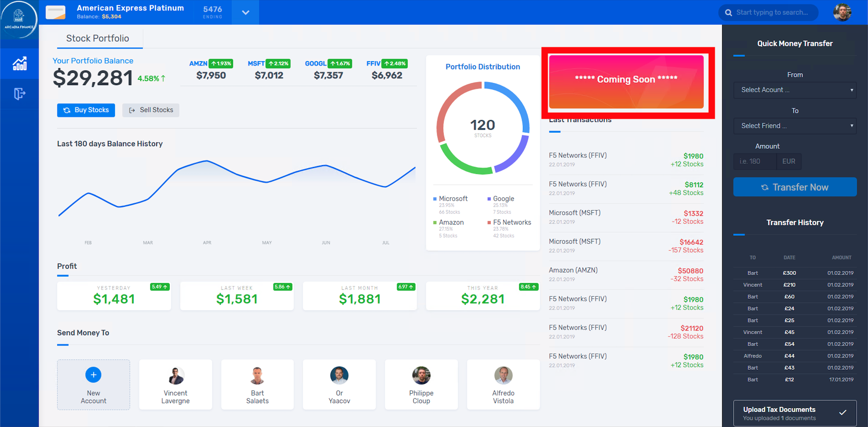Viewport: 868px width, 427px height.
Task: Click the Bart £300 transfer row
Action: pos(795,273)
